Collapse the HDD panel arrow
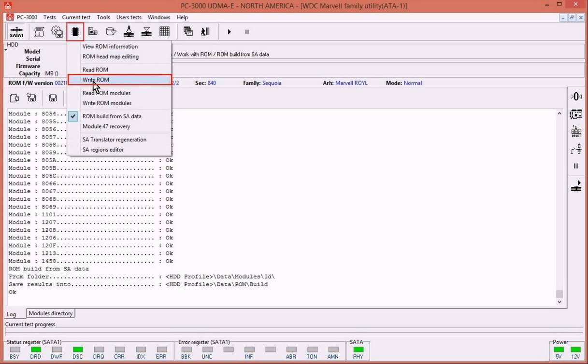The height and width of the screenshot is (364, 588). point(6,50)
